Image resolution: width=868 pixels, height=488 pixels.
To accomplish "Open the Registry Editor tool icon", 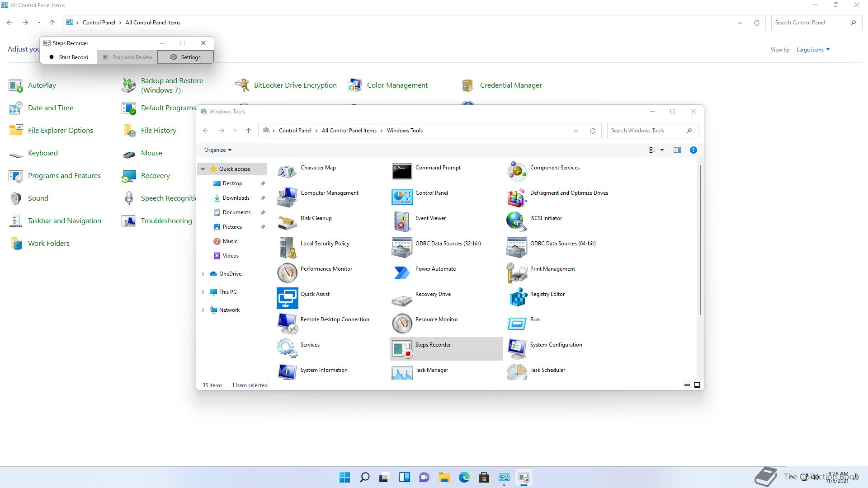I will pos(518,298).
